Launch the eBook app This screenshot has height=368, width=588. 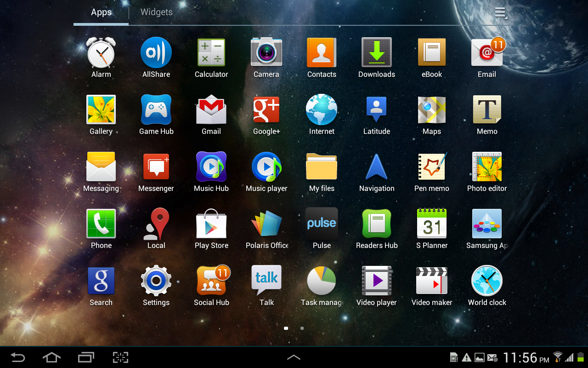(432, 57)
